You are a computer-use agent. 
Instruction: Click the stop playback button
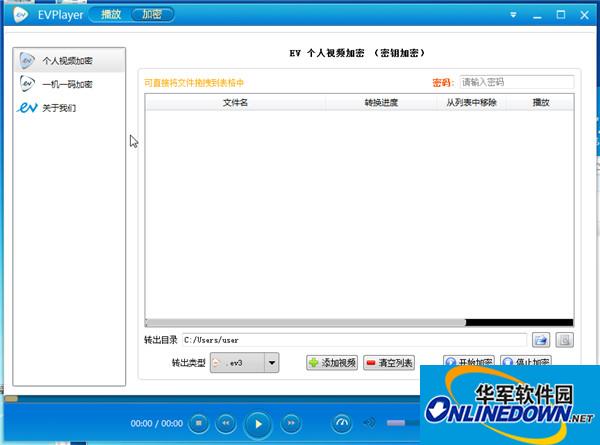point(199,423)
